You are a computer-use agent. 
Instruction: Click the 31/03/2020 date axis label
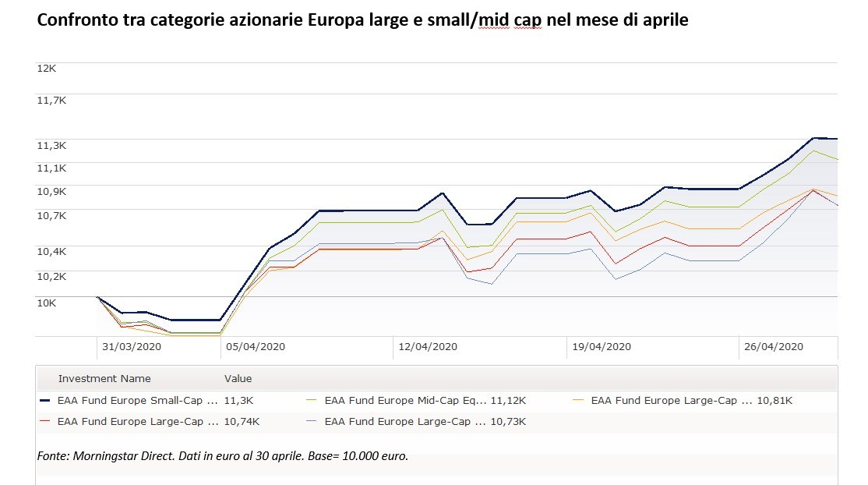coord(132,347)
